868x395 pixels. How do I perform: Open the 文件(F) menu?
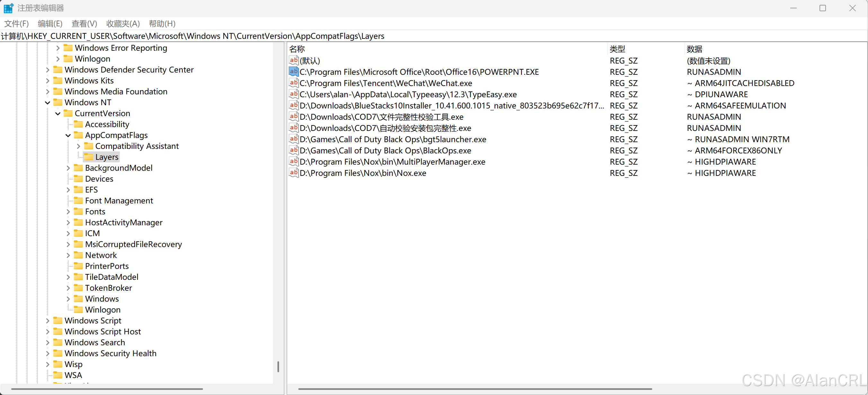16,23
